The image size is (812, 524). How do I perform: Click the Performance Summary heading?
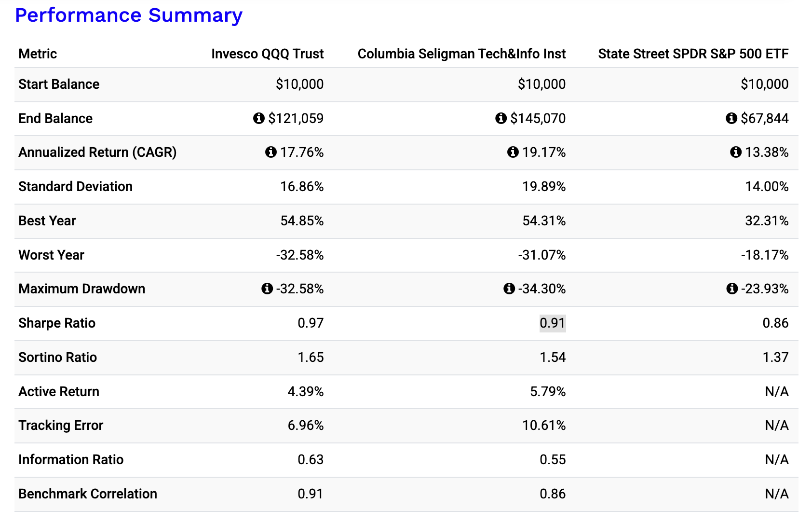click(129, 15)
